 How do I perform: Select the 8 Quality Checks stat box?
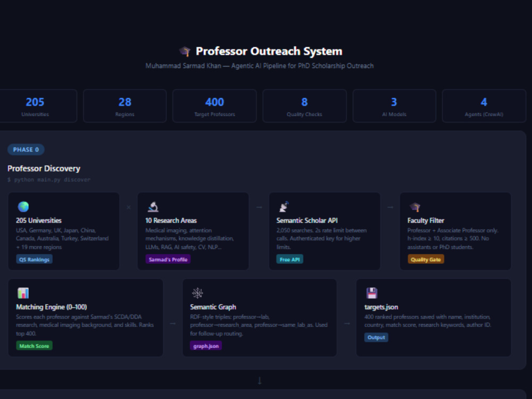tap(304, 106)
